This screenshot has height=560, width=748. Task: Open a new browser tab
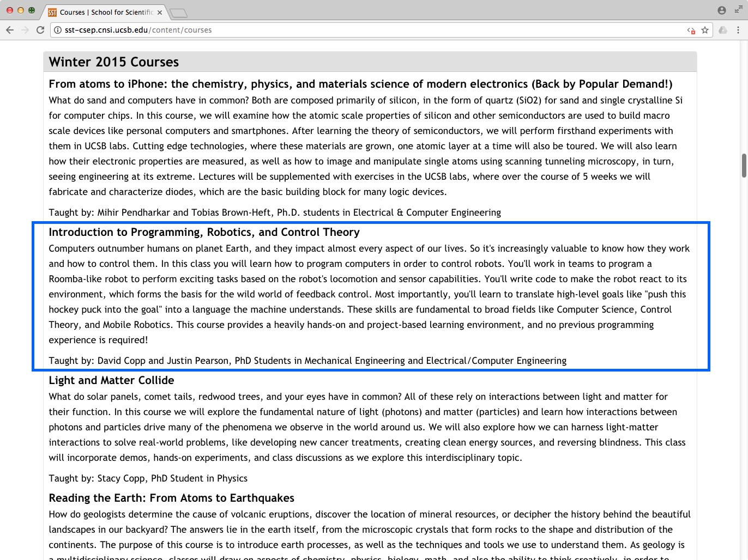pos(178,13)
